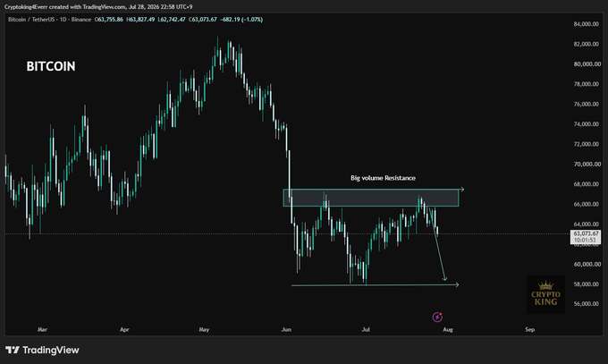Click the 68,000.00 price axis label
The image size is (608, 364).
coord(587,184)
